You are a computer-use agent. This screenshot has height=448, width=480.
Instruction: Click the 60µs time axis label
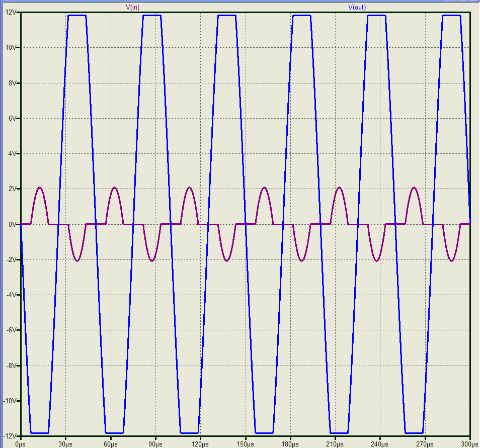(x=111, y=444)
